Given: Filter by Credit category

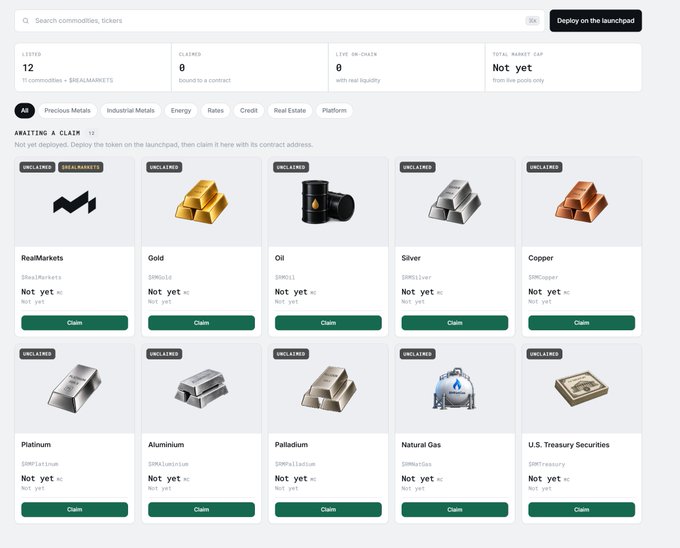Looking at the screenshot, I should [248, 111].
